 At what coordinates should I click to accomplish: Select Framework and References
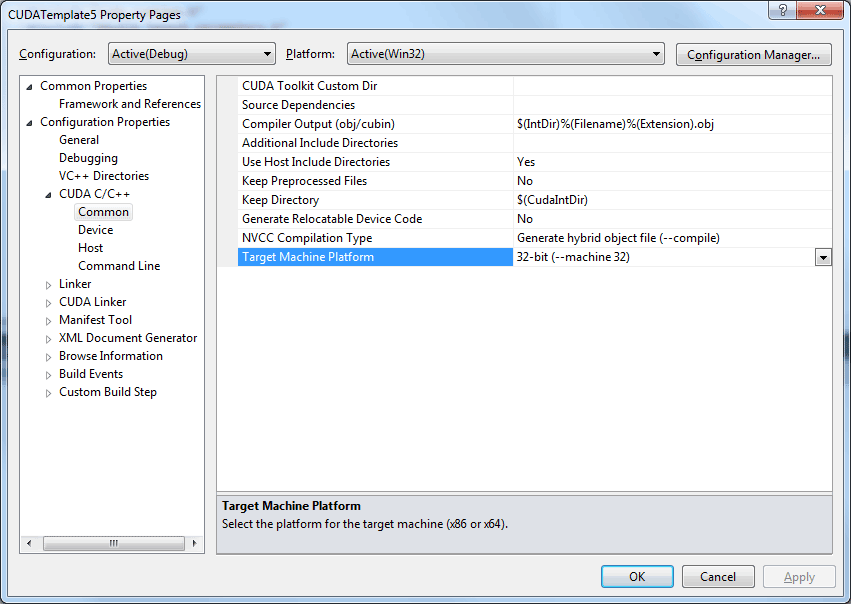[x=130, y=104]
